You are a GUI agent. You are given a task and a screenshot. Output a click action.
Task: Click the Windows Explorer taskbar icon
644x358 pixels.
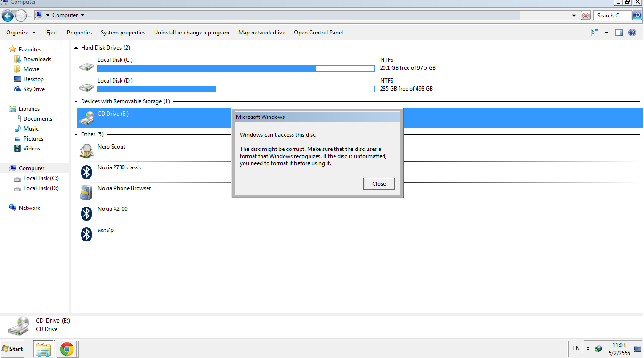click(43, 349)
